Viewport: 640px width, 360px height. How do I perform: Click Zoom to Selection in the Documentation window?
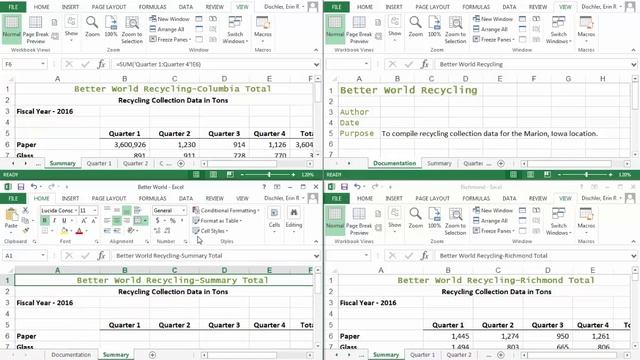click(x=455, y=30)
